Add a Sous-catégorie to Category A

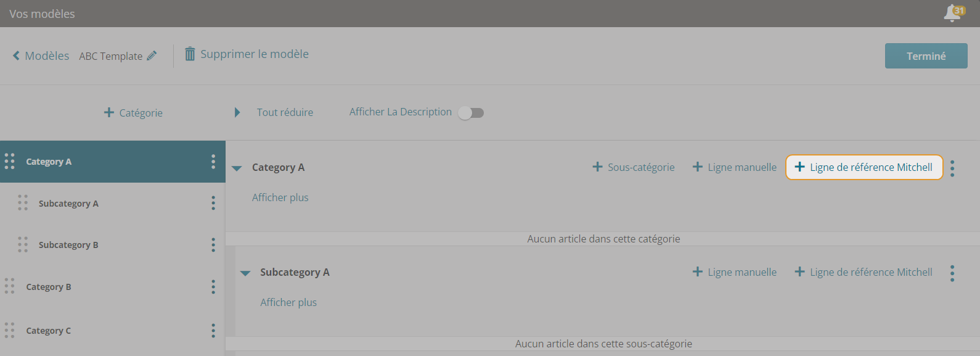pos(634,167)
